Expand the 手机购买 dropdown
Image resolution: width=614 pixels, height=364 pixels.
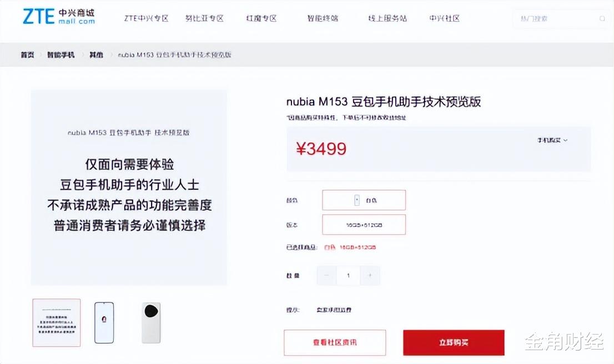(x=552, y=140)
